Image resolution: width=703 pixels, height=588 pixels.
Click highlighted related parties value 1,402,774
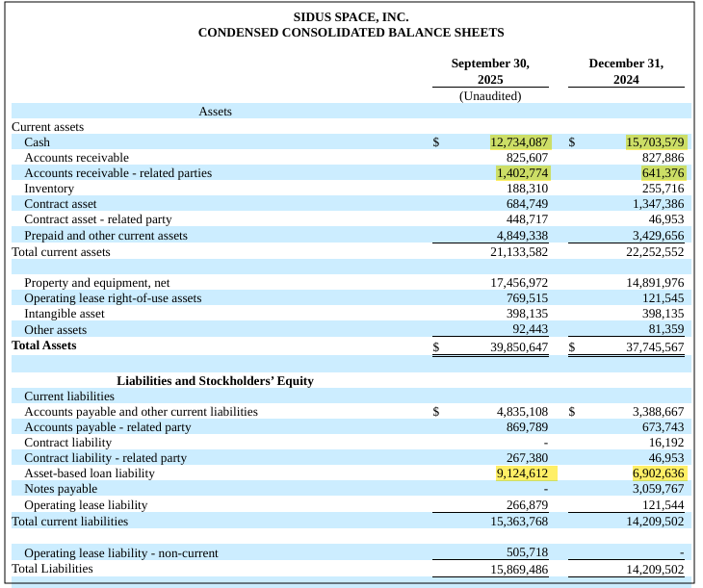coord(522,173)
